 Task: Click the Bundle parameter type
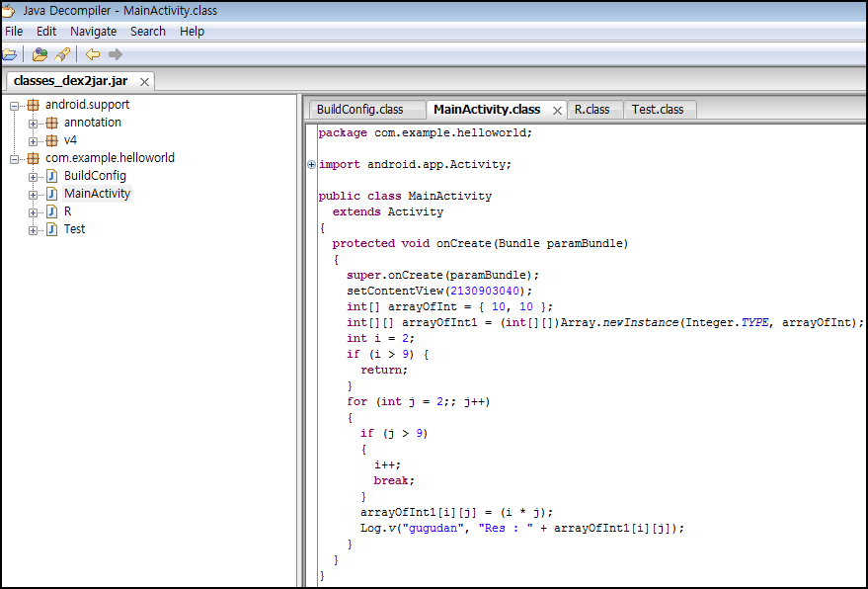[518, 243]
